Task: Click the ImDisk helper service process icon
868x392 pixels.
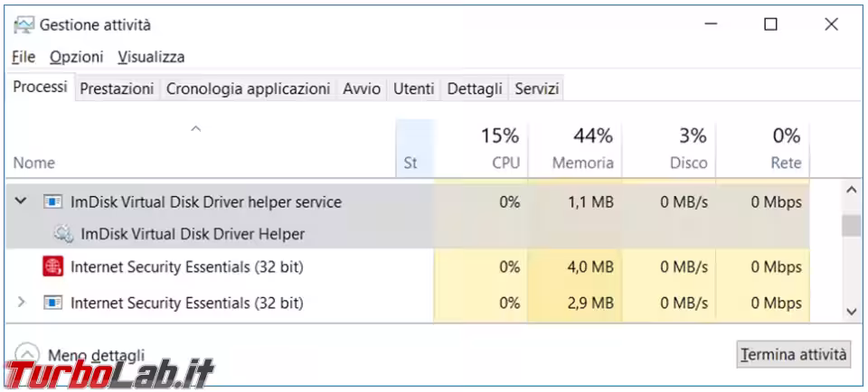Action: pyautogui.click(x=52, y=201)
